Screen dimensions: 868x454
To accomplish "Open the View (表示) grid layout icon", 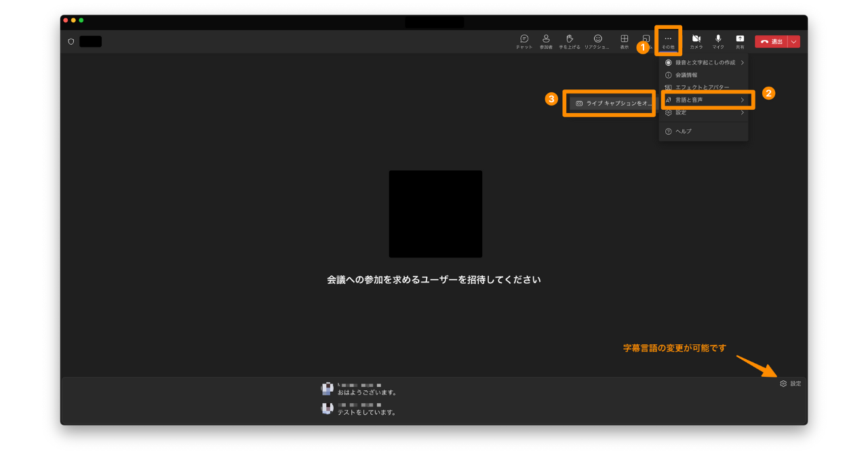I will (x=624, y=41).
